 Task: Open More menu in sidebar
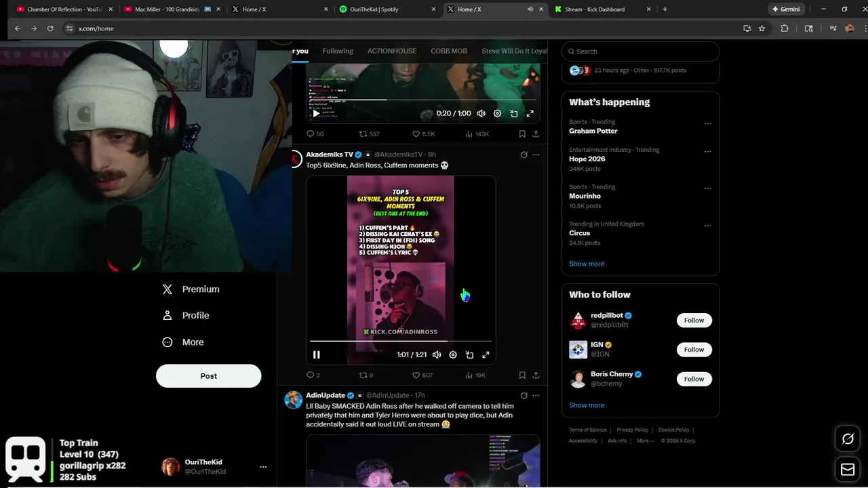[182, 342]
